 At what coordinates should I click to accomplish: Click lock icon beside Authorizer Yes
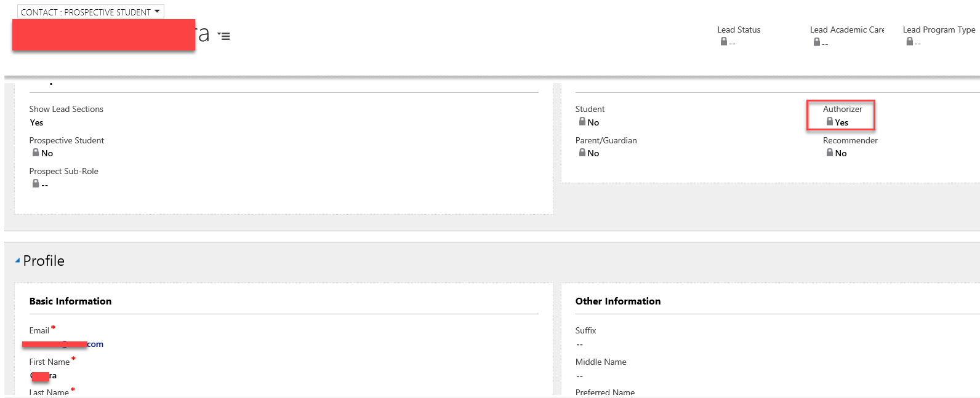830,122
